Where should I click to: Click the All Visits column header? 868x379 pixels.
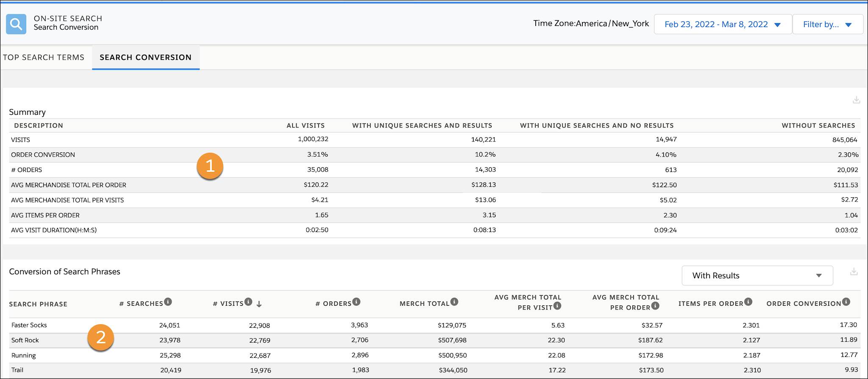click(x=306, y=125)
